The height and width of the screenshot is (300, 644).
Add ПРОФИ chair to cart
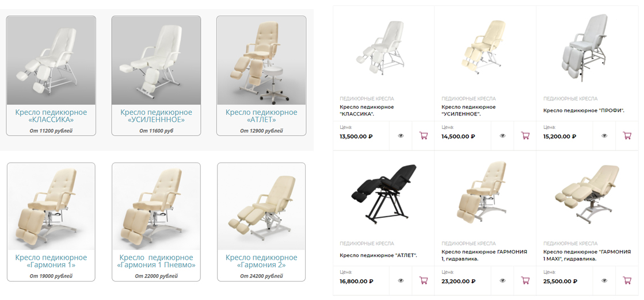[x=627, y=136]
